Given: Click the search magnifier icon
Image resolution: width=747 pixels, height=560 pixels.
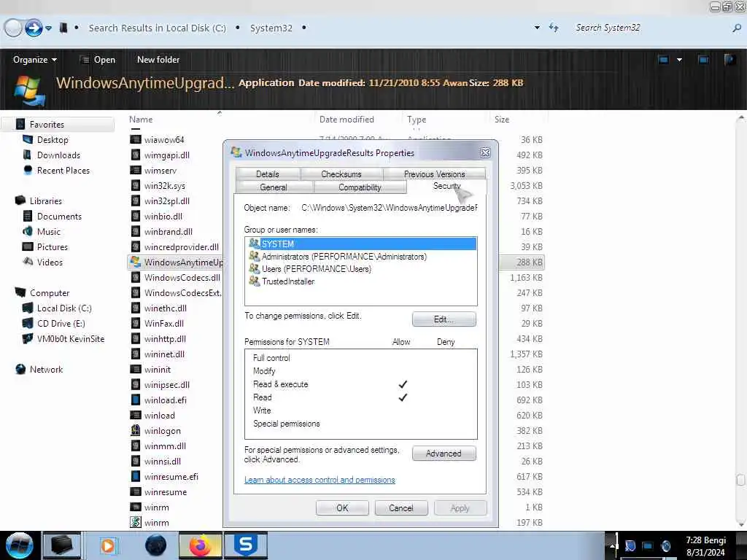Looking at the screenshot, I should pyautogui.click(x=737, y=28).
